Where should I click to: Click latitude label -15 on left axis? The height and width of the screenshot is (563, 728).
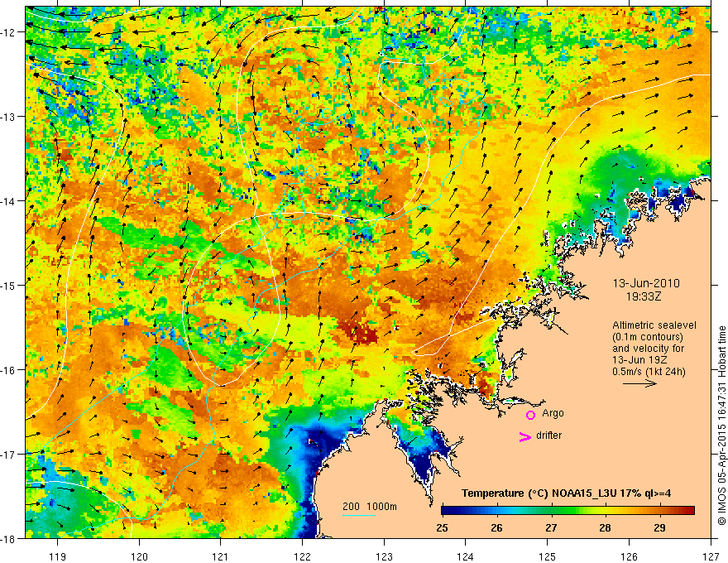(8, 285)
